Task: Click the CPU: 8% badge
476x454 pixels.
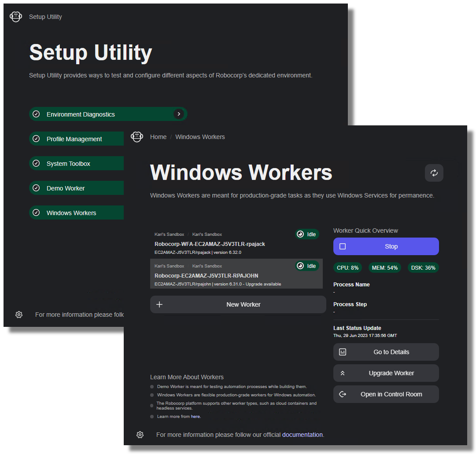Action: [x=347, y=267]
